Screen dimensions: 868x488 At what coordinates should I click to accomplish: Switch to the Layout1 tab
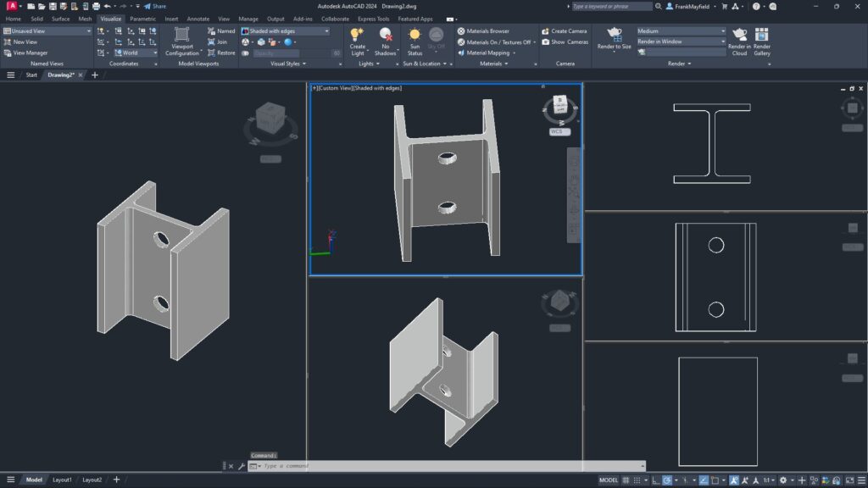tap(62, 480)
